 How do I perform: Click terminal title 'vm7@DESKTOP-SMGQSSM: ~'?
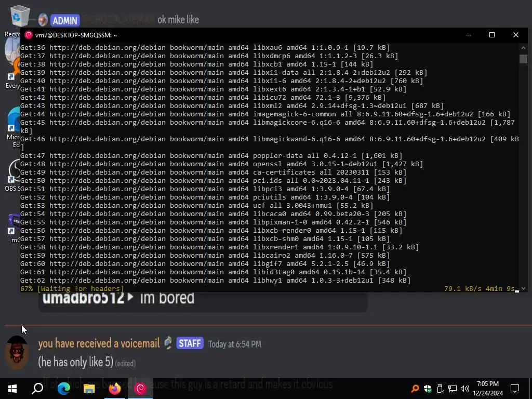[x=76, y=35]
